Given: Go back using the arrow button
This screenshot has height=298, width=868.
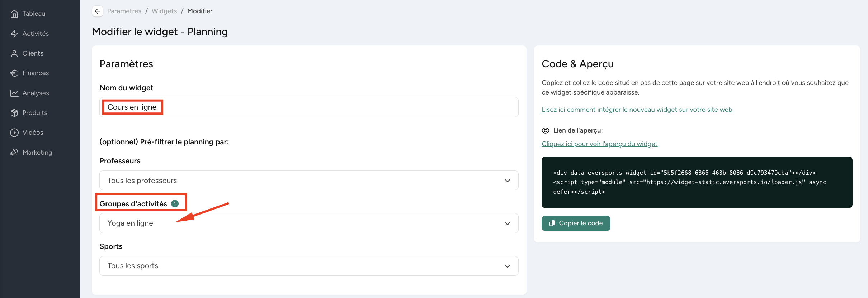Looking at the screenshot, I should tap(98, 11).
